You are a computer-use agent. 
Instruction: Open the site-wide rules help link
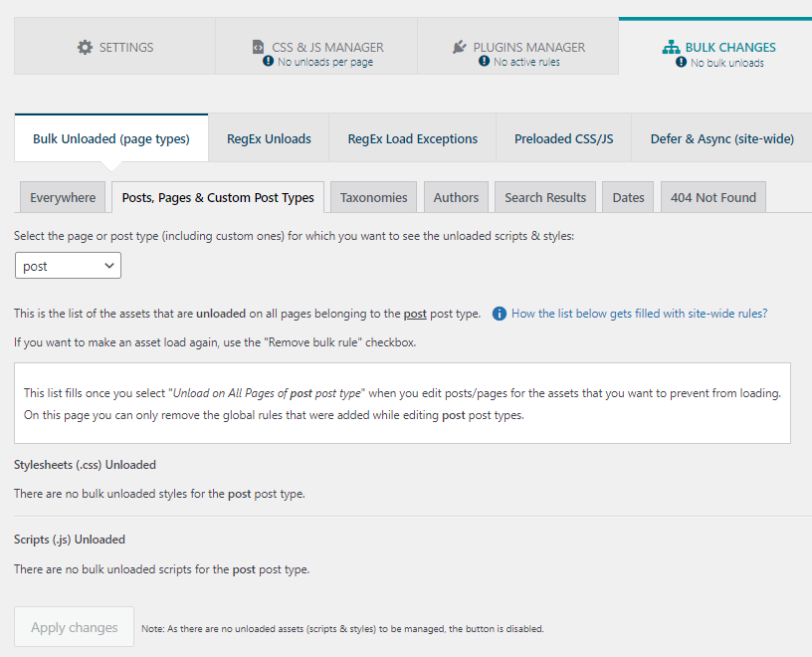[x=639, y=314]
